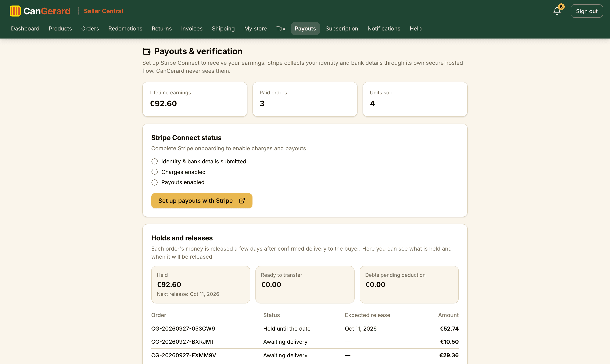Click order CG-20260927-053CW9
The width and height of the screenshot is (610, 364).
[183, 329]
